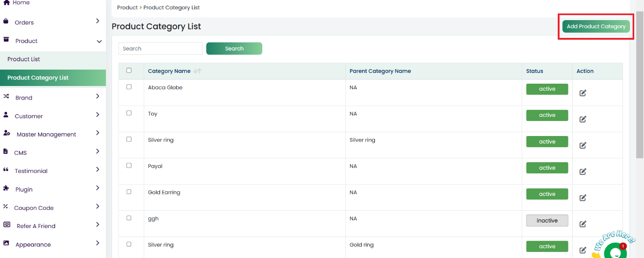Collapse the Product menu chevron
This screenshot has height=258, width=644.
(x=99, y=41)
